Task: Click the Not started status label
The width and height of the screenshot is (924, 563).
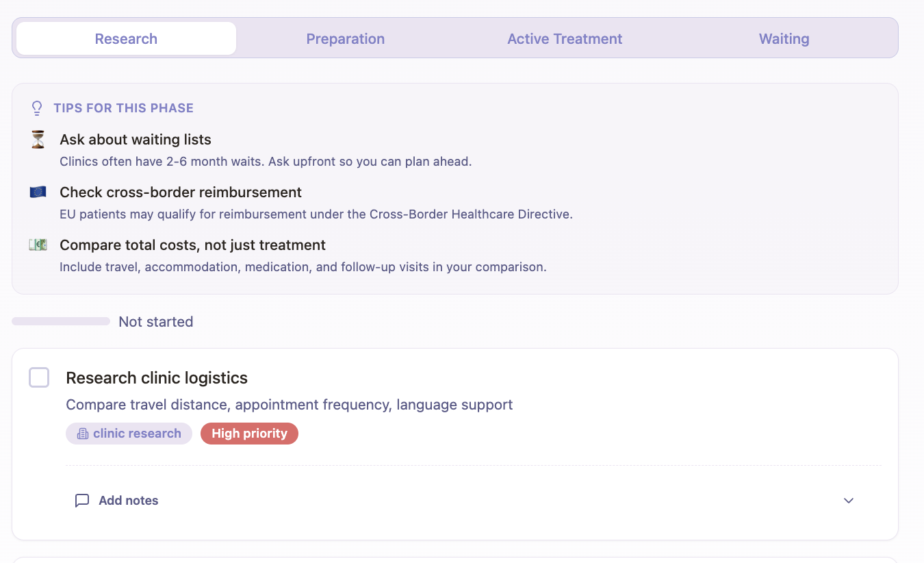Action: (155, 321)
